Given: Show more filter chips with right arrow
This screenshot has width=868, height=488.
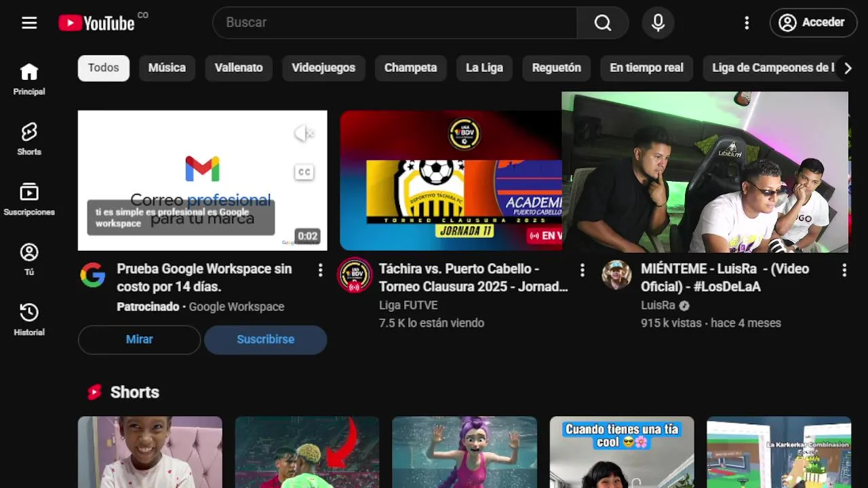Looking at the screenshot, I should [847, 68].
